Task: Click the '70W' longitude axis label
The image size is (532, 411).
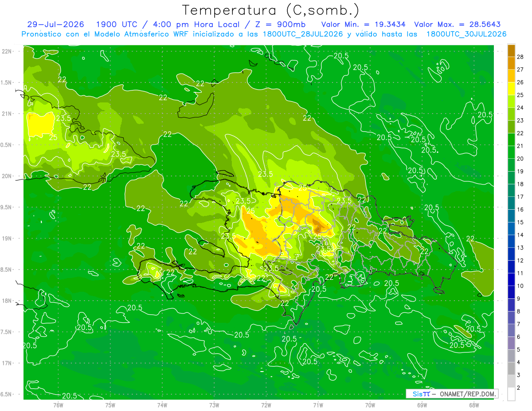Action: (x=370, y=405)
